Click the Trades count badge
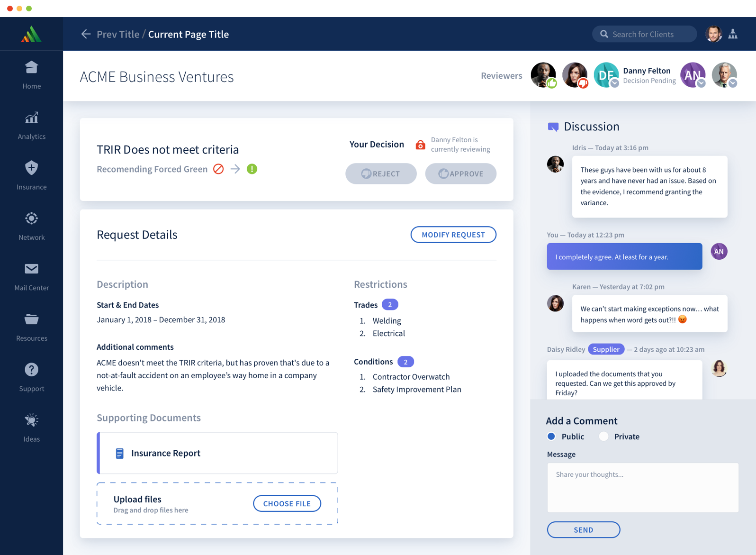Screen dimensions: 756x555 point(390,305)
